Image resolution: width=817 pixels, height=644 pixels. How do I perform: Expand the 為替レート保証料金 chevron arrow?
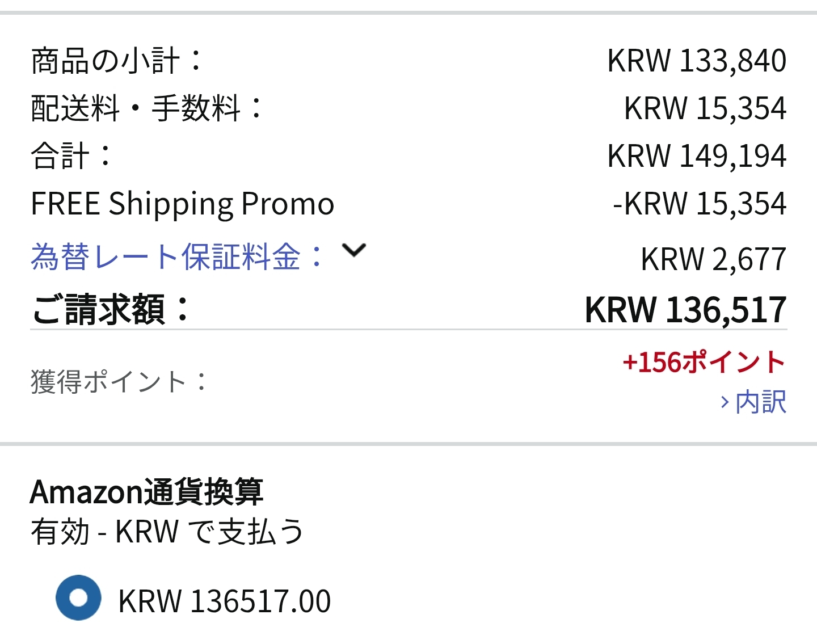354,250
